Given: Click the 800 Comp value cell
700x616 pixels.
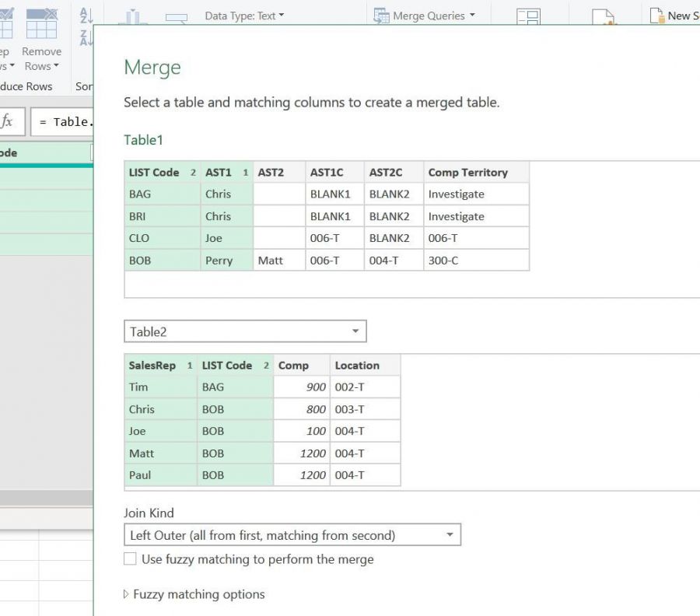Looking at the screenshot, I should 302,409.
